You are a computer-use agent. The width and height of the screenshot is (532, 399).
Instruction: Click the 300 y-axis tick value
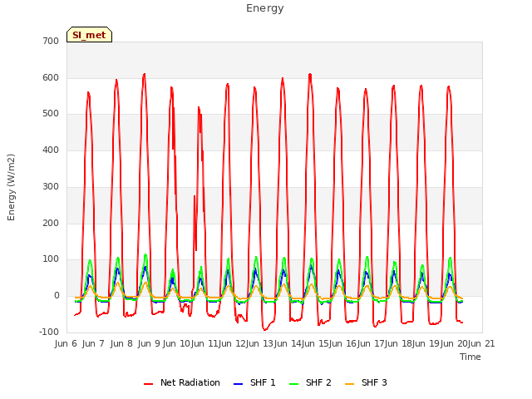tap(51, 186)
